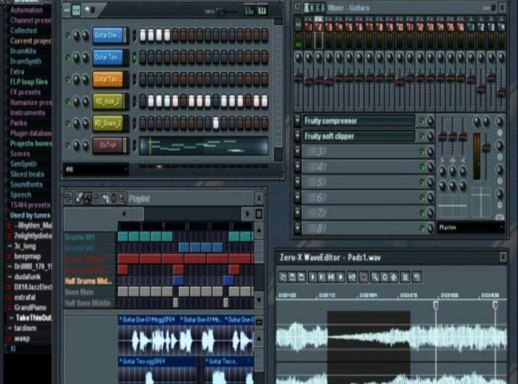Viewport: 518px width, 384px height.
Task: Click the record button in WaveEditor toolbar
Action: click(364, 277)
